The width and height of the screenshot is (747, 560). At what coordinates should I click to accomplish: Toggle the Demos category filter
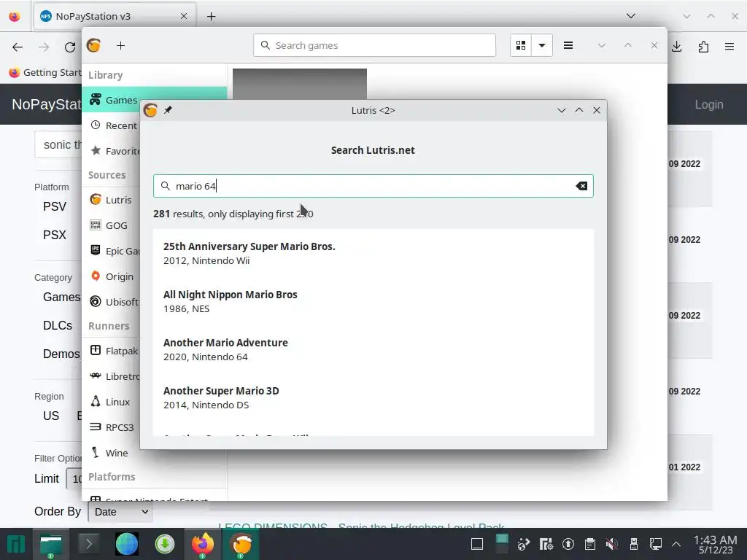pyautogui.click(x=61, y=354)
